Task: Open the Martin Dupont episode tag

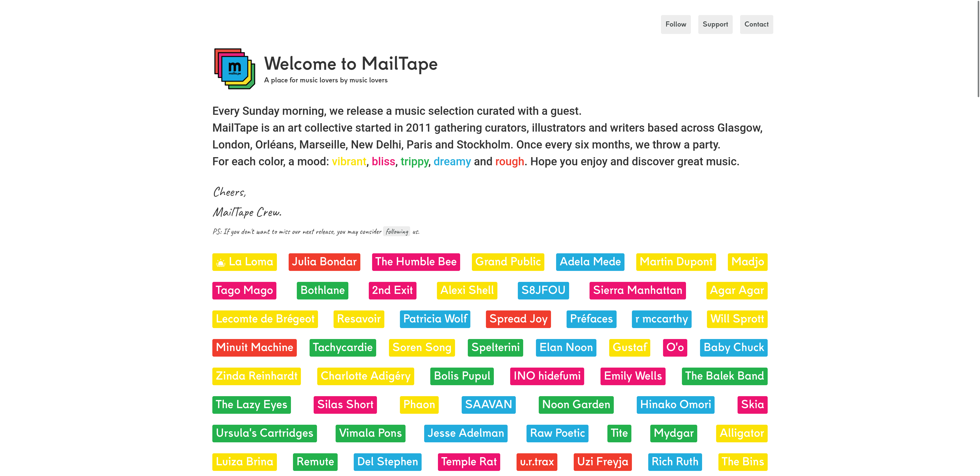Action: 676,262
